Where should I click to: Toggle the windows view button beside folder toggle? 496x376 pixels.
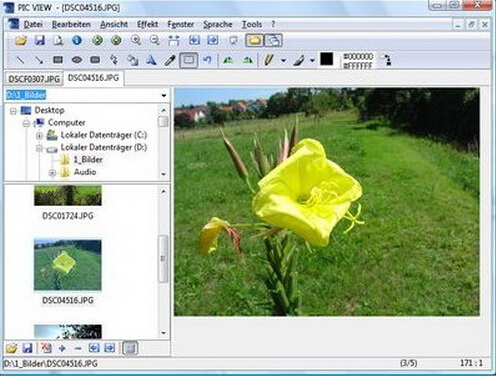click(x=273, y=41)
